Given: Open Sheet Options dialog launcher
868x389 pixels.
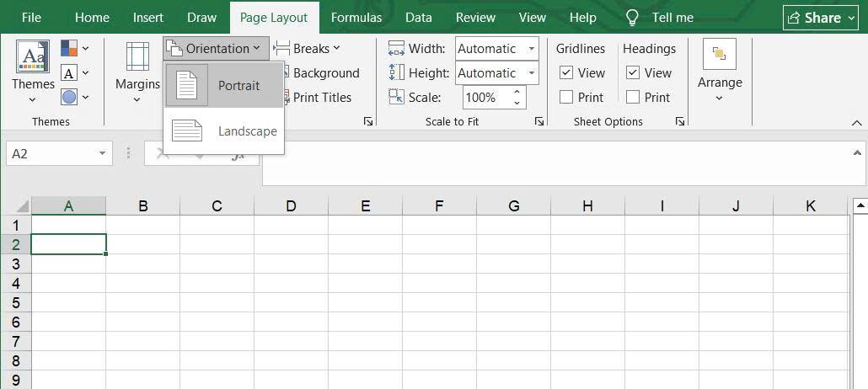Looking at the screenshot, I should tap(680, 122).
